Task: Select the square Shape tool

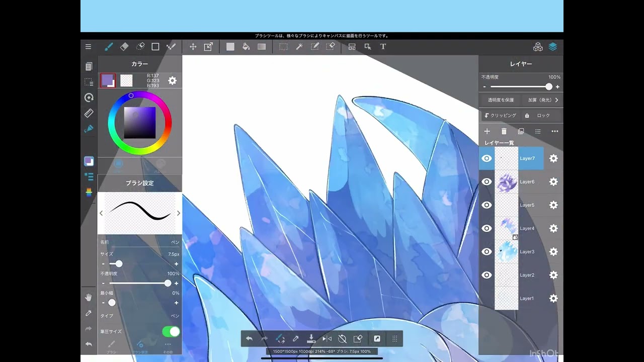Action: (155, 47)
